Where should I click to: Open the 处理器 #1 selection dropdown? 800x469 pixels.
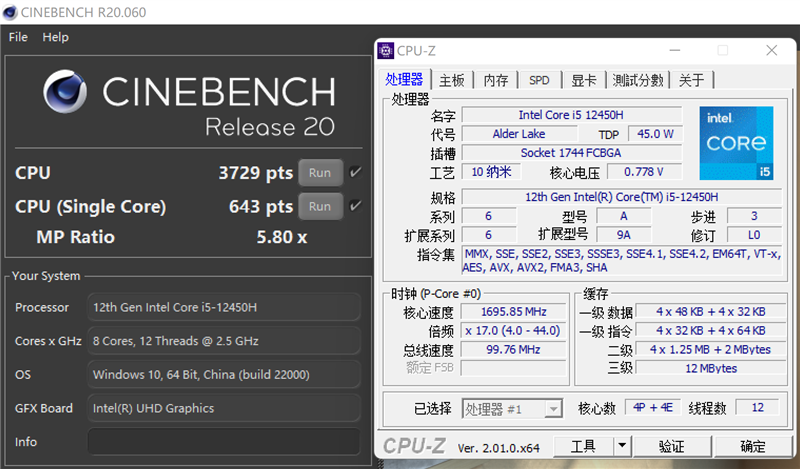552,408
